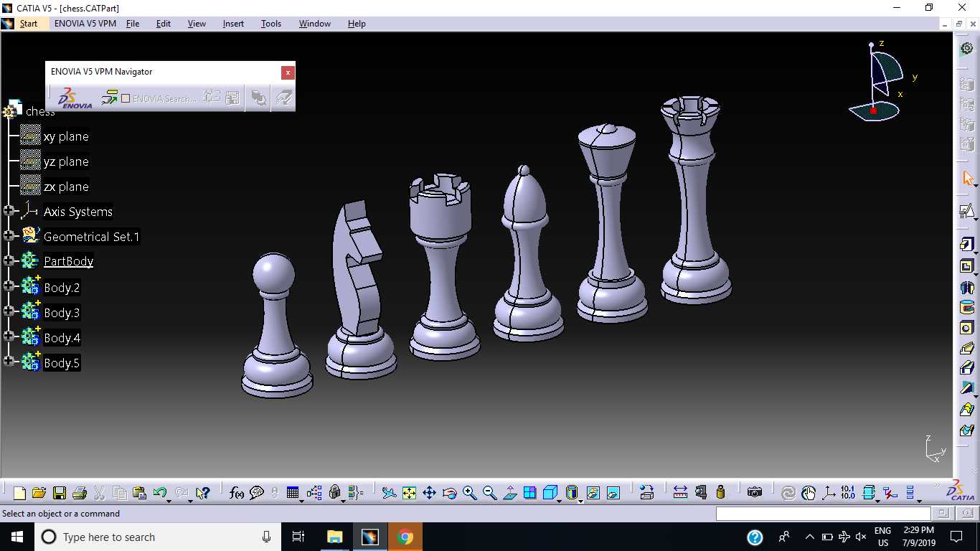The image size is (980, 551).
Task: Select the Shaft tool
Action: pos(966,288)
